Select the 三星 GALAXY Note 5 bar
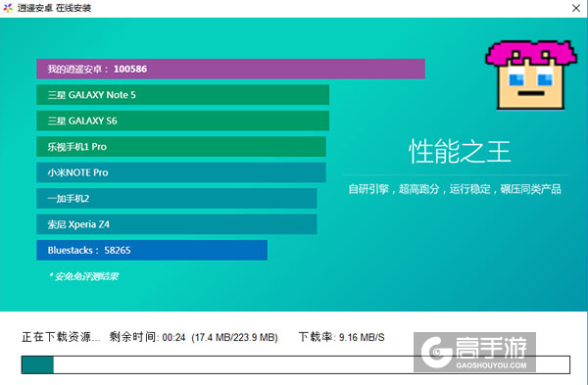The image size is (588, 385). point(182,95)
